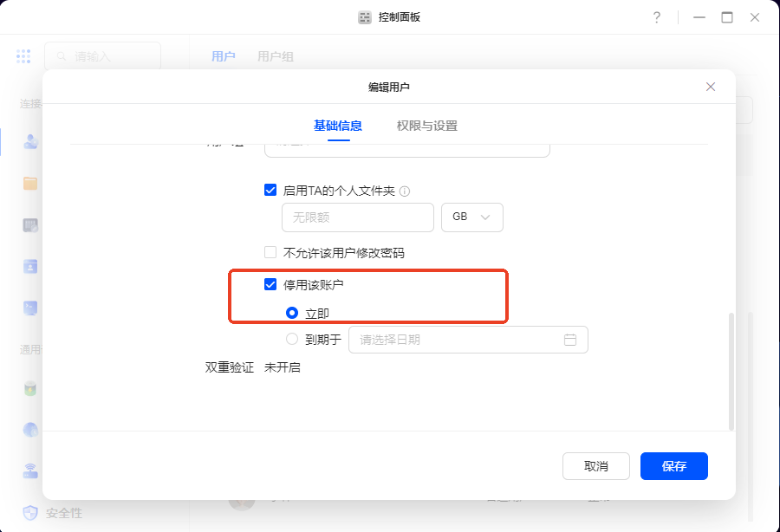
Task: Click the shared folder icon in sidebar
Action: tap(31, 183)
